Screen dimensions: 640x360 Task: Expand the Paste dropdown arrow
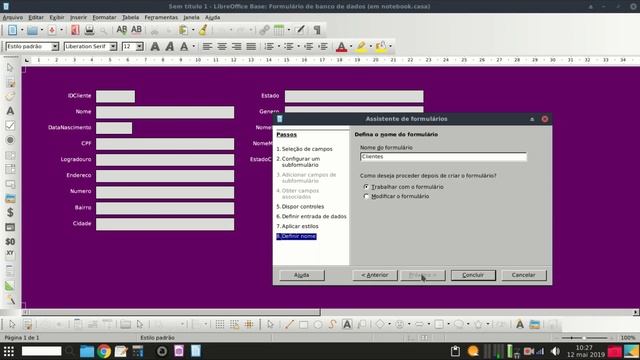(193, 30)
